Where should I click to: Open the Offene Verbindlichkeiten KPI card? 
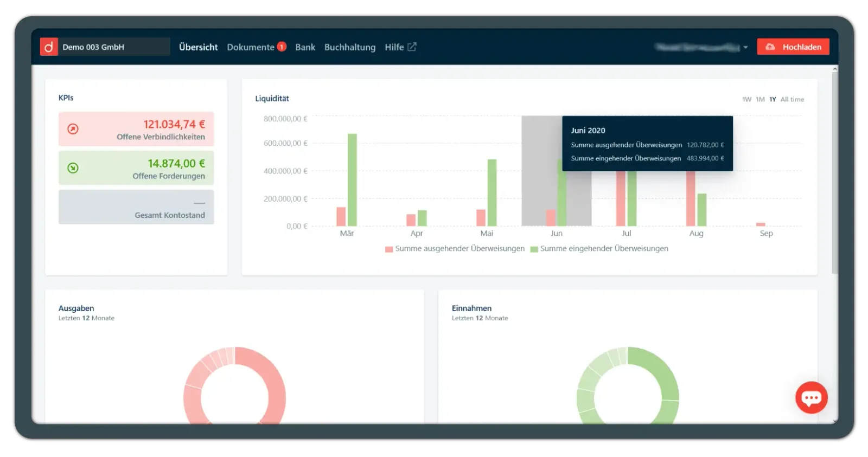coord(136,129)
